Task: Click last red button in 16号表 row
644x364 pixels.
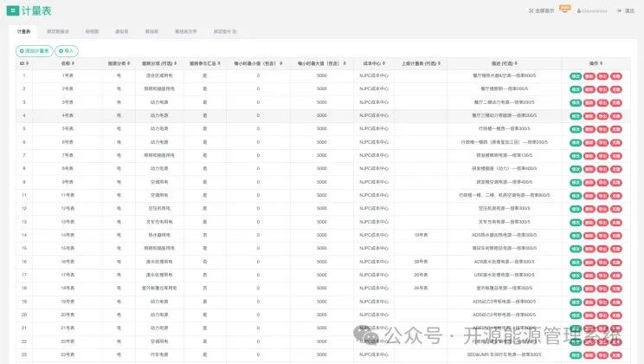Action: [x=615, y=263]
